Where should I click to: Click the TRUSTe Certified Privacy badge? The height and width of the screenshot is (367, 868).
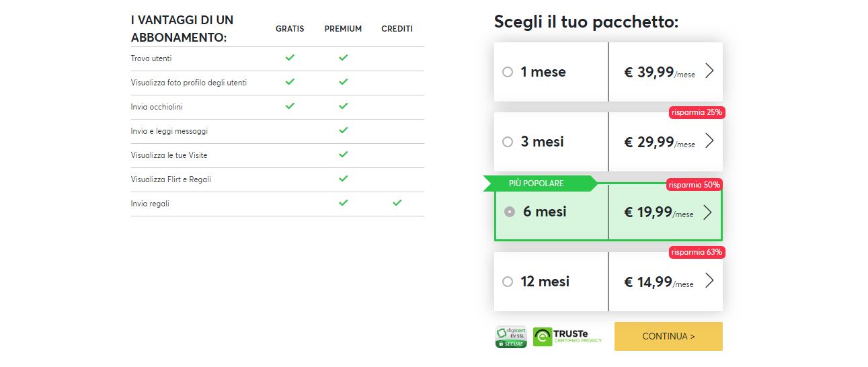pos(567,337)
